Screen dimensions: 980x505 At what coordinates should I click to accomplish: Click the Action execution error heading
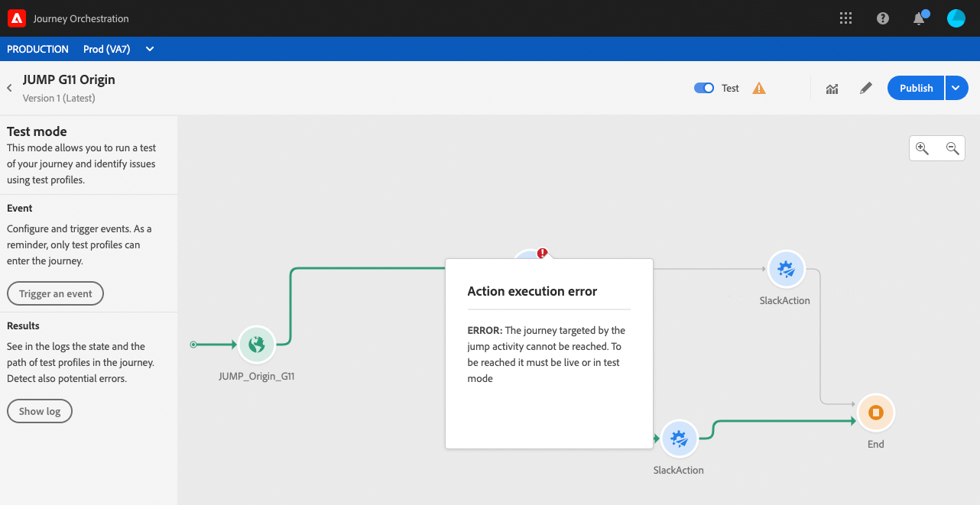[532, 291]
